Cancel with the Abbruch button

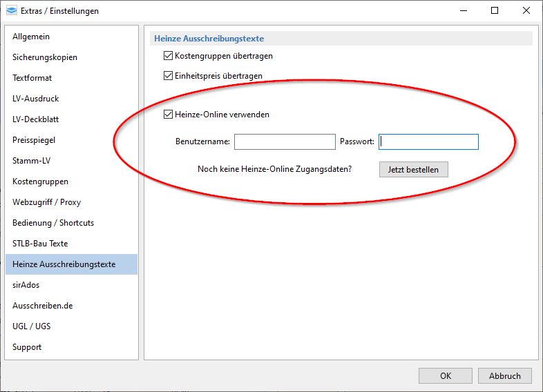tap(504, 375)
